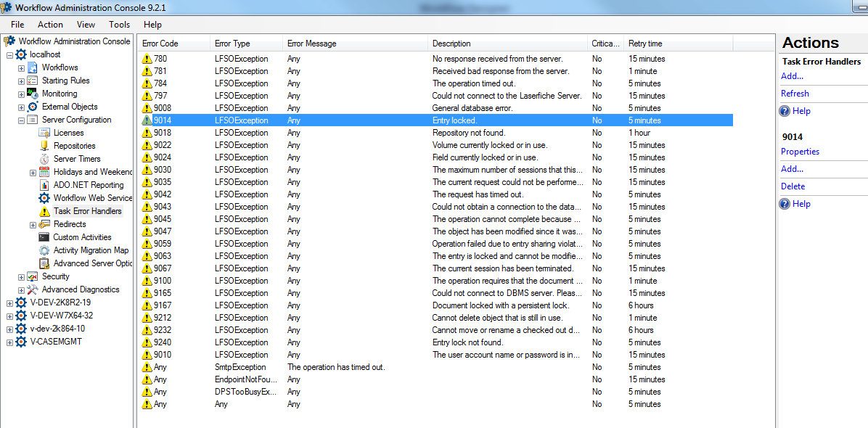
Task: Click the Licenses icon
Action: [x=44, y=133]
